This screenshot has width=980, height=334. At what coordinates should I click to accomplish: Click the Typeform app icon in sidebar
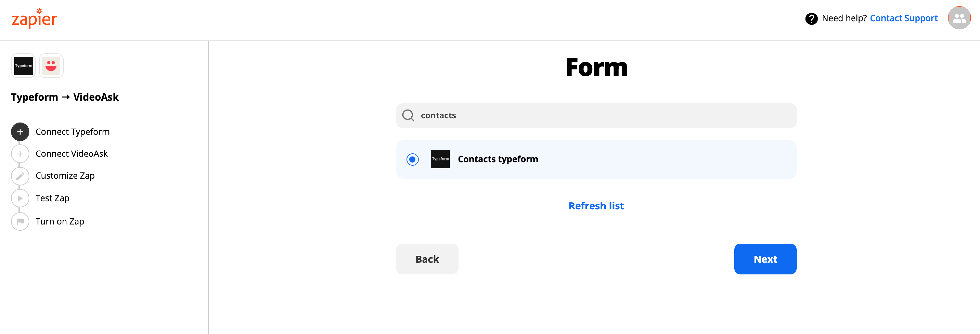(24, 66)
